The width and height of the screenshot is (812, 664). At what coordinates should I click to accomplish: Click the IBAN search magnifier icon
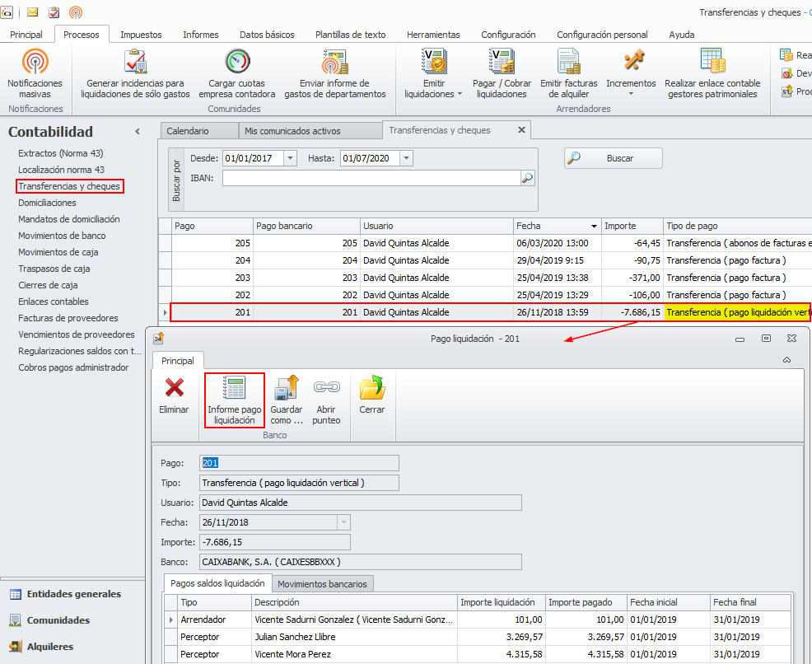tap(527, 177)
